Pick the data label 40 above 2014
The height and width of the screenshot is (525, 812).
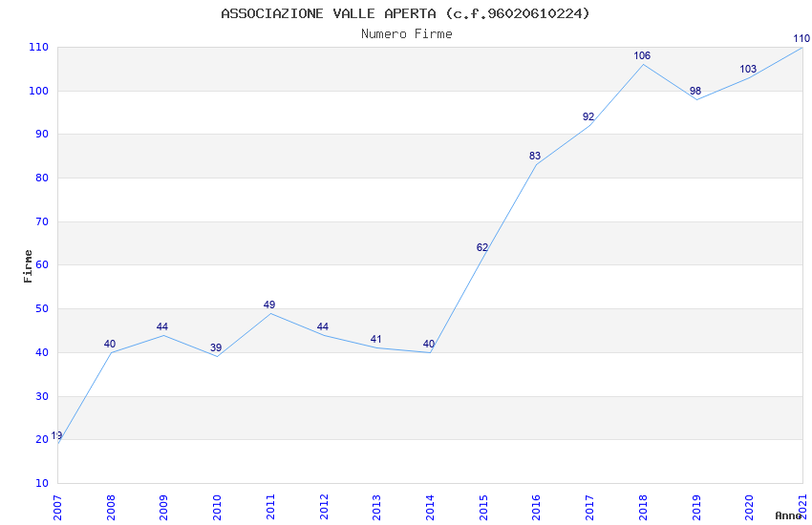tap(429, 344)
